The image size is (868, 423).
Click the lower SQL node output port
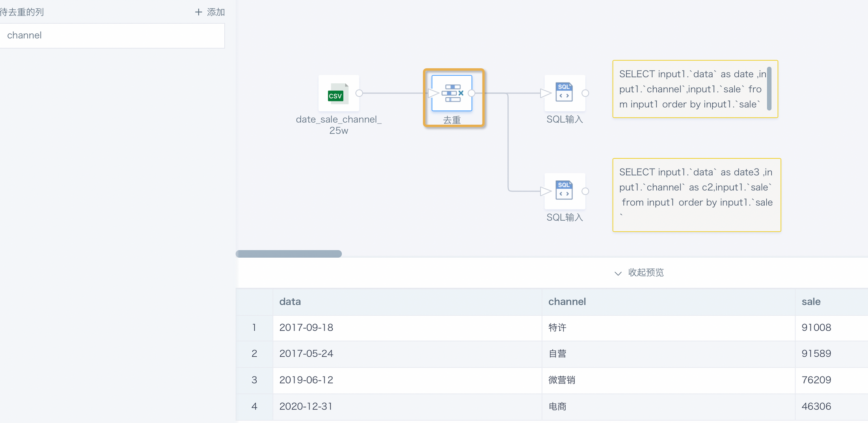coord(585,191)
